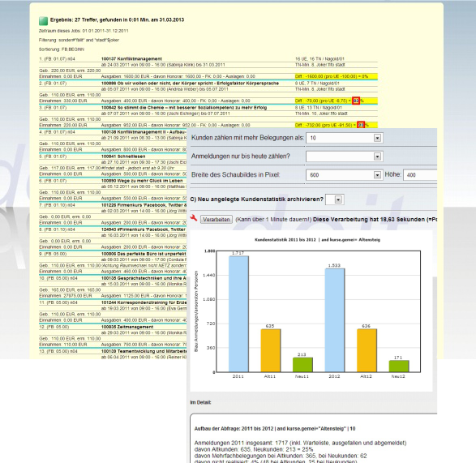Click the orange Alt11 bar labeled 635
The height and width of the screenshot is (463, 476).
[x=271, y=350]
